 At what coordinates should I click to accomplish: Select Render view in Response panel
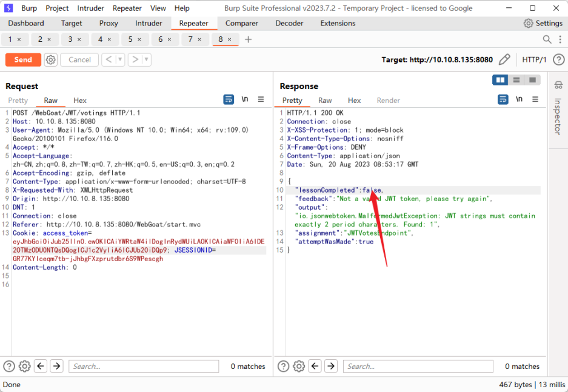click(389, 100)
